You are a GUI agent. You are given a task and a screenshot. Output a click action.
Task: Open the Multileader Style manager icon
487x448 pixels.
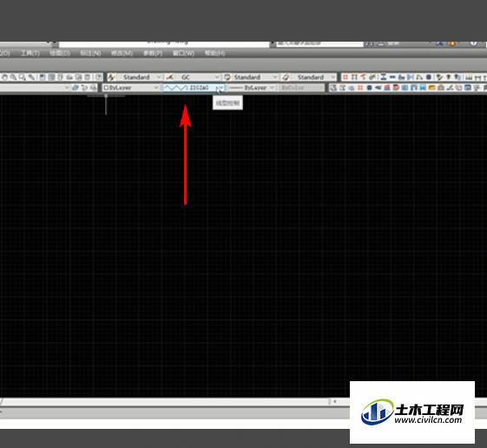coord(286,77)
